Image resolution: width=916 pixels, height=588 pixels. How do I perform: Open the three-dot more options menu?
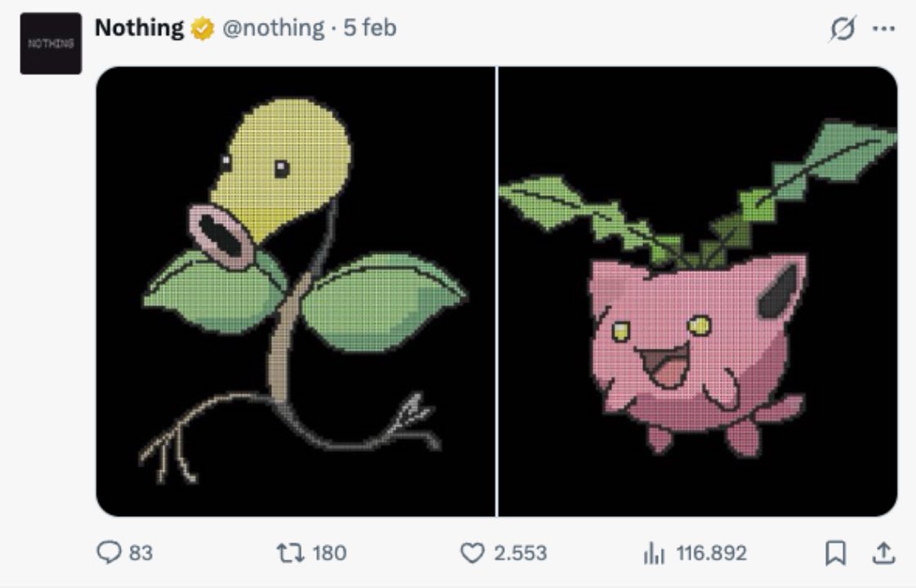coord(883,27)
